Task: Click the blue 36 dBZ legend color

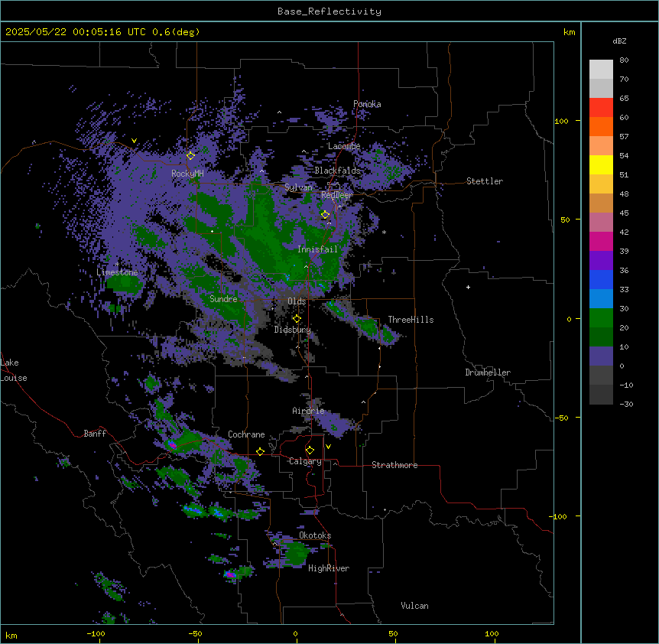Action: click(x=601, y=279)
